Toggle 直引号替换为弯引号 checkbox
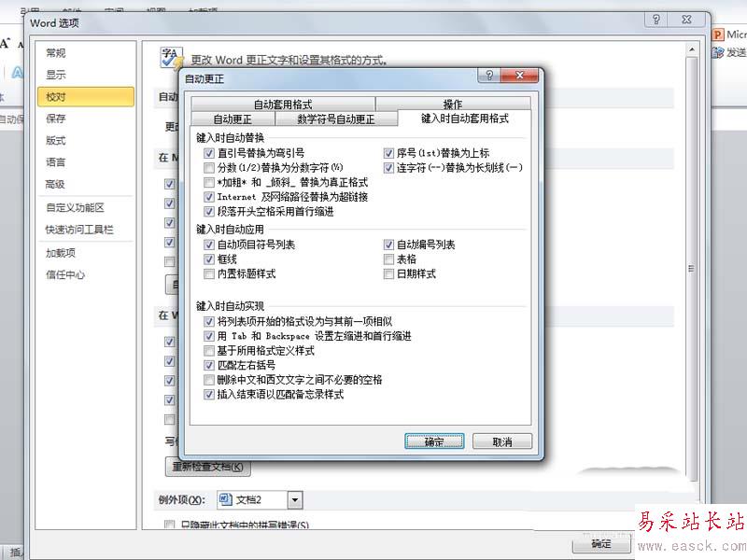This screenshot has width=747, height=560. click(208, 153)
